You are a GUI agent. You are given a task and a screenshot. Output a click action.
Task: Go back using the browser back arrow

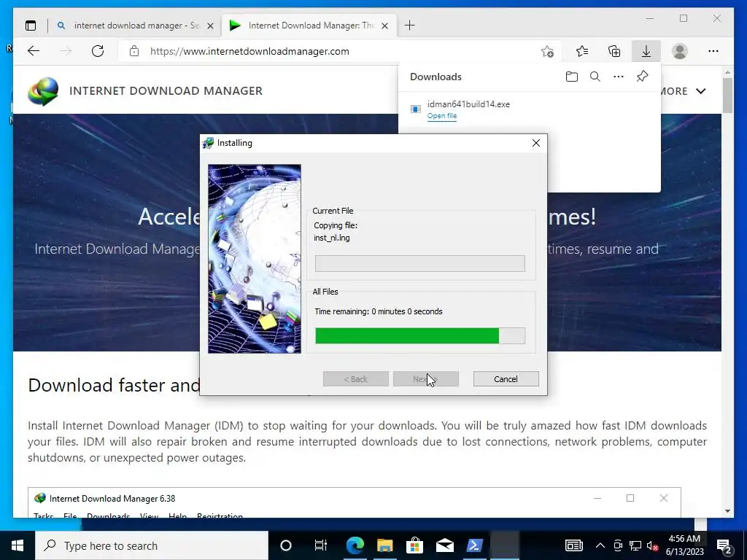click(34, 51)
